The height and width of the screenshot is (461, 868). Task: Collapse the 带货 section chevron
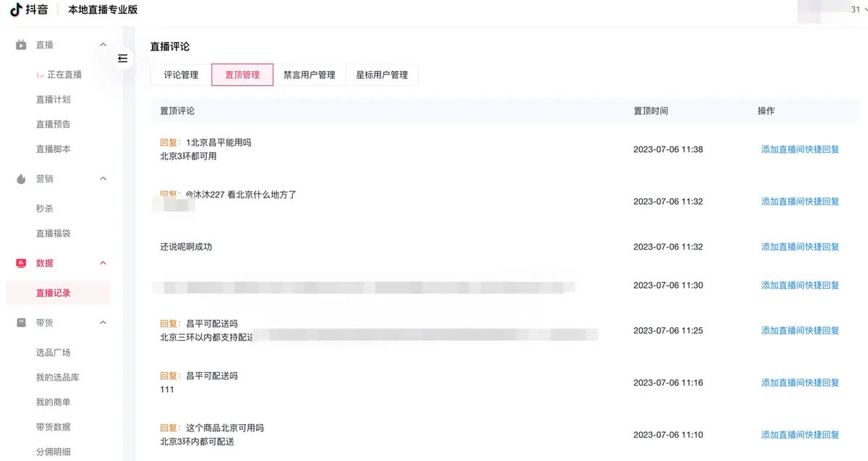click(103, 323)
